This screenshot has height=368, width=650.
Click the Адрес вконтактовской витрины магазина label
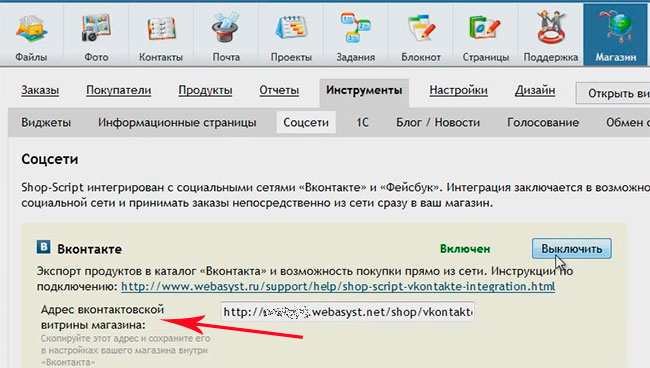(102, 317)
